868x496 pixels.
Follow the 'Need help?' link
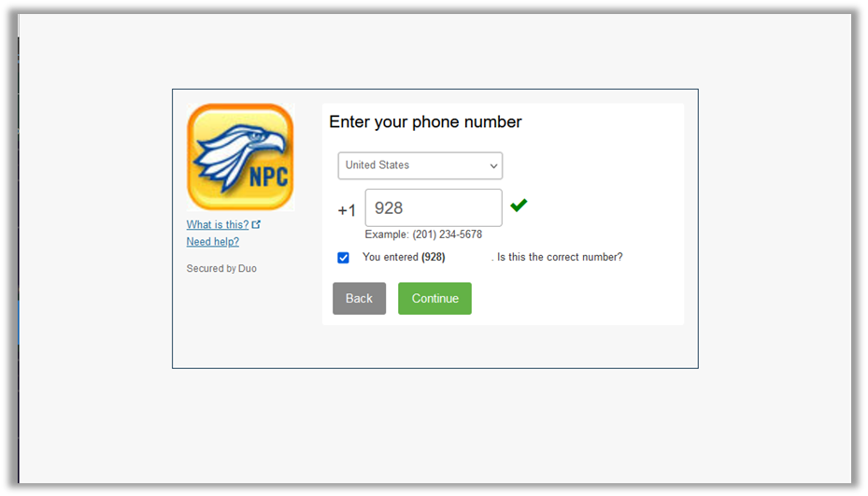213,241
